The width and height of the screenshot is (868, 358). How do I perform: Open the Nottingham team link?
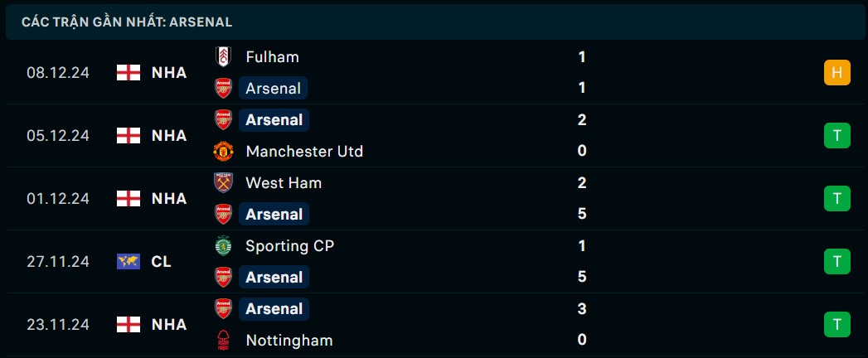click(x=289, y=341)
